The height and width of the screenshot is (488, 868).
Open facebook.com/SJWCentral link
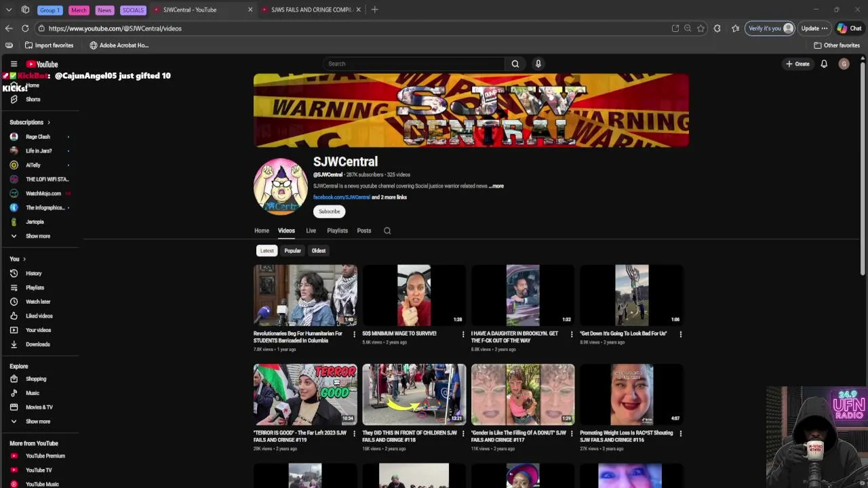[x=342, y=197]
